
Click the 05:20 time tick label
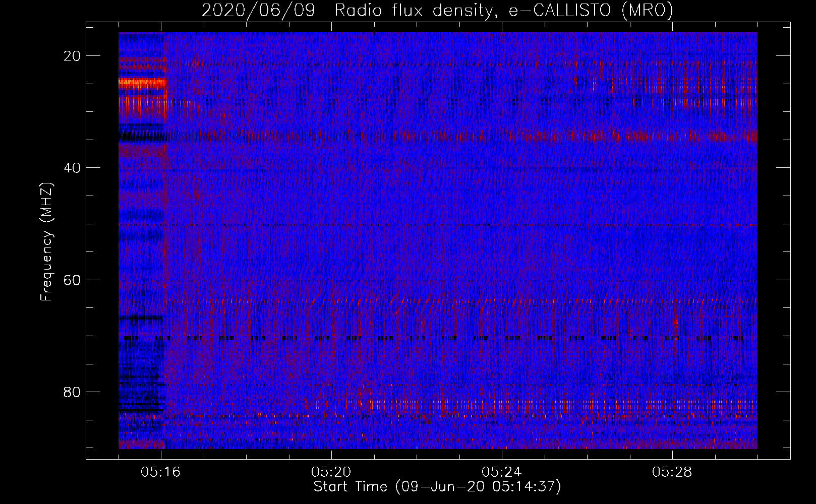(x=331, y=472)
